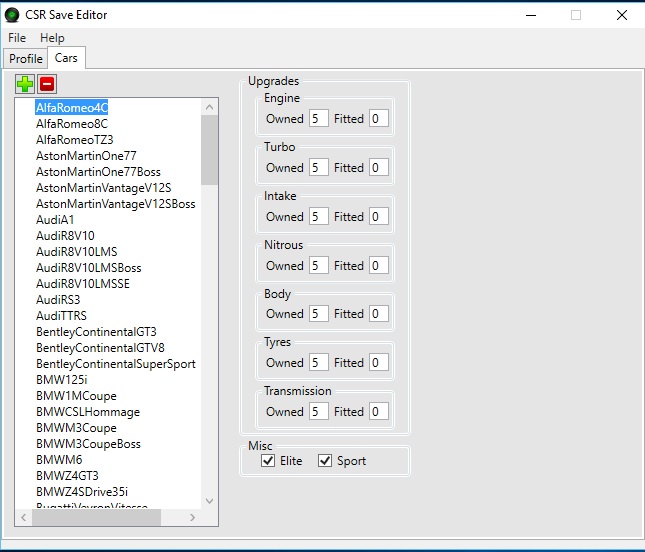Pick BMWCSLHommage from the list
Image resolution: width=645 pixels, height=552 pixels.
tap(88, 412)
